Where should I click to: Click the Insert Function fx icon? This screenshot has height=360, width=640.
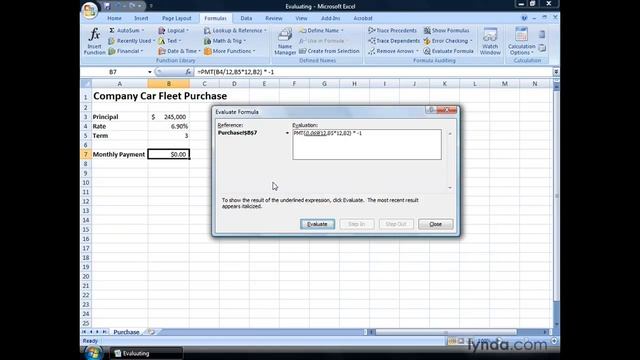[x=94, y=41]
